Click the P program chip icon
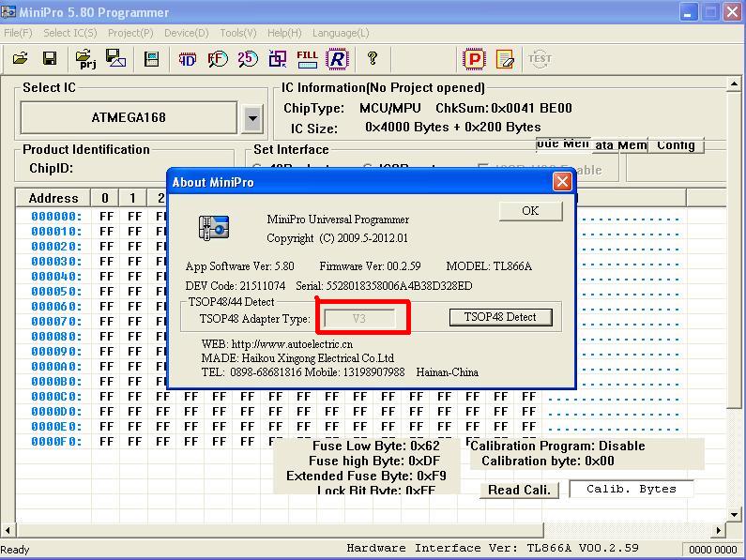Image resolution: width=746 pixels, height=560 pixels. pyautogui.click(x=474, y=59)
